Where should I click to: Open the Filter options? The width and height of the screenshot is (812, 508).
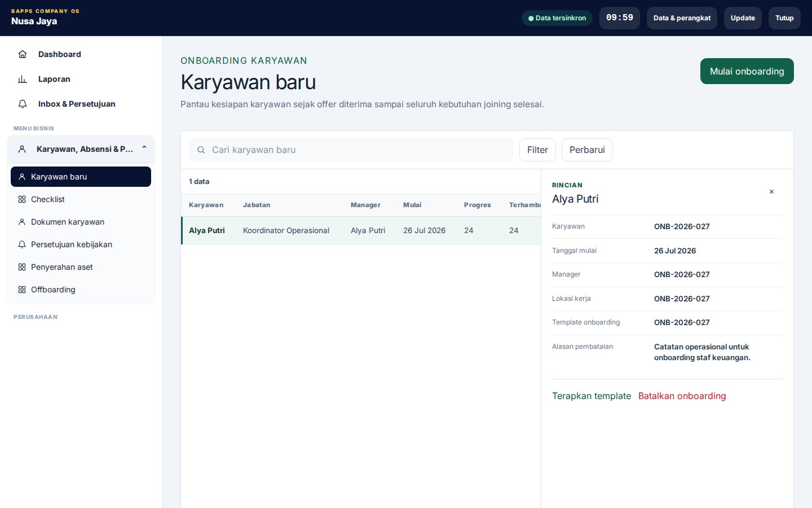(537, 150)
